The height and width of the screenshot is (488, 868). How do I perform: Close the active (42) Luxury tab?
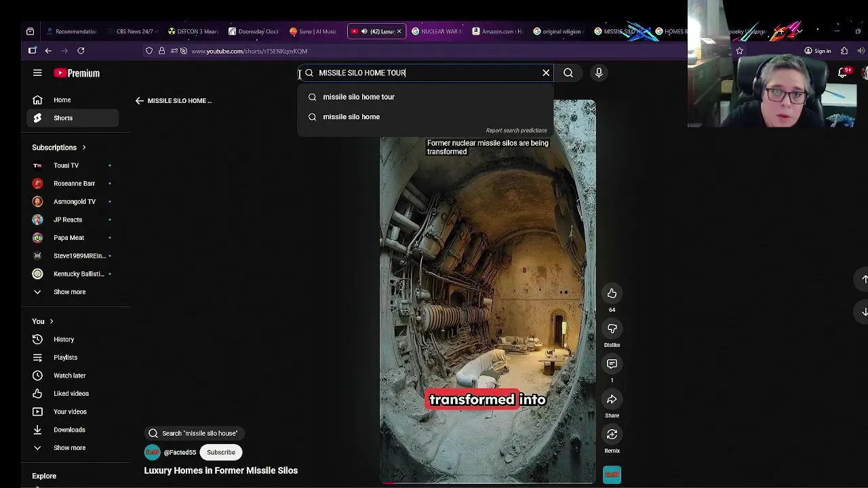pyautogui.click(x=399, y=31)
